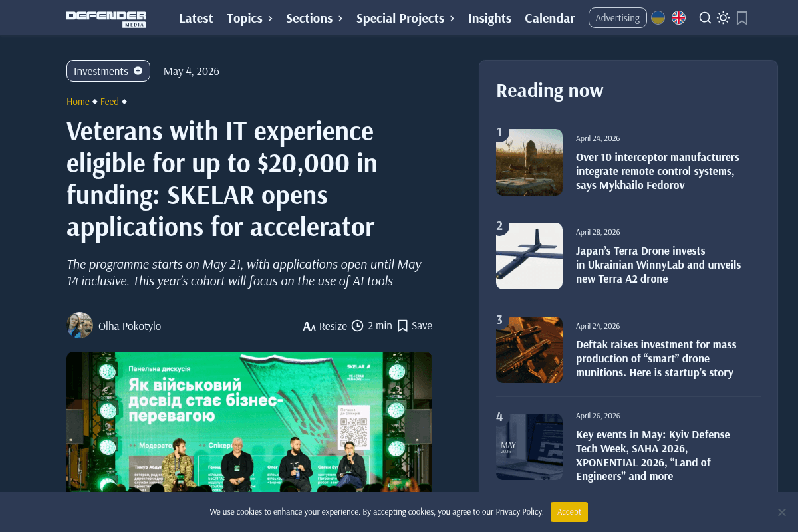Open the search magnifier icon
The width and height of the screenshot is (798, 532).
705,18
